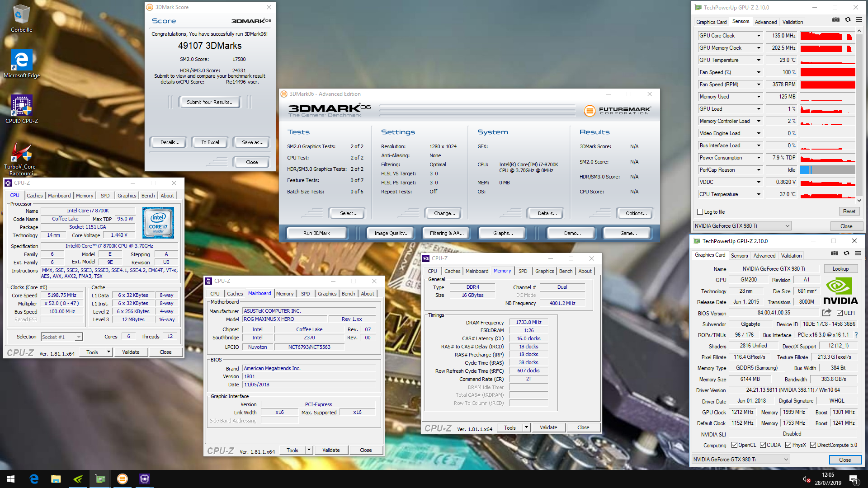This screenshot has height=488, width=868.
Task: Expand the PerfCap Reason sensor dropdown
Action: pos(759,170)
